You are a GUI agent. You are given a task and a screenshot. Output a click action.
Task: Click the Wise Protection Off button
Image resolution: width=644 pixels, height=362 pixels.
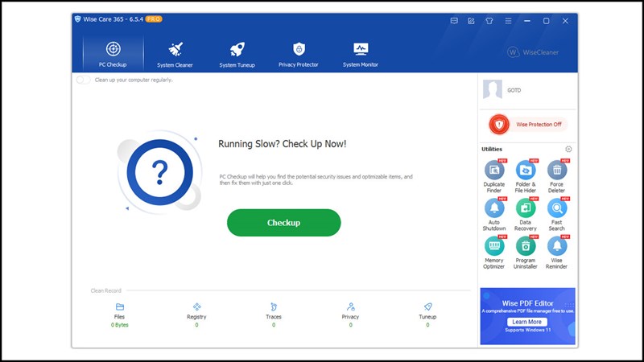coord(528,125)
